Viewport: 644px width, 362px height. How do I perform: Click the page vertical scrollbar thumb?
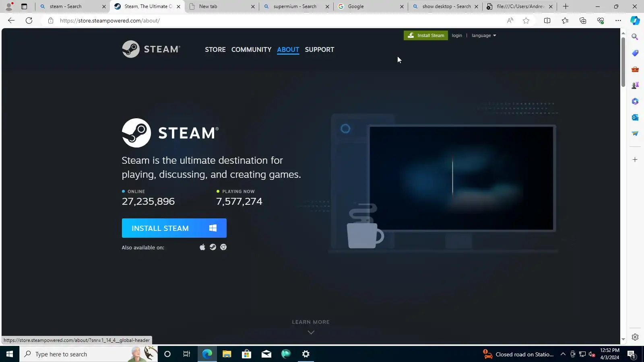point(623,62)
